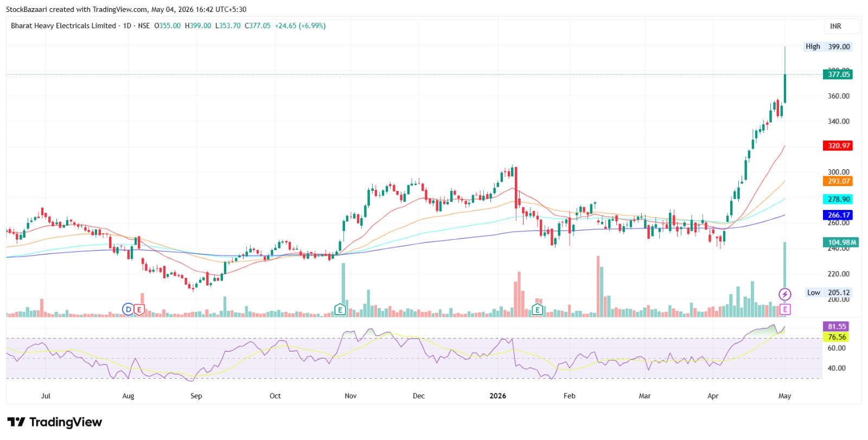Click the red 320.97 moving average label

(838, 145)
